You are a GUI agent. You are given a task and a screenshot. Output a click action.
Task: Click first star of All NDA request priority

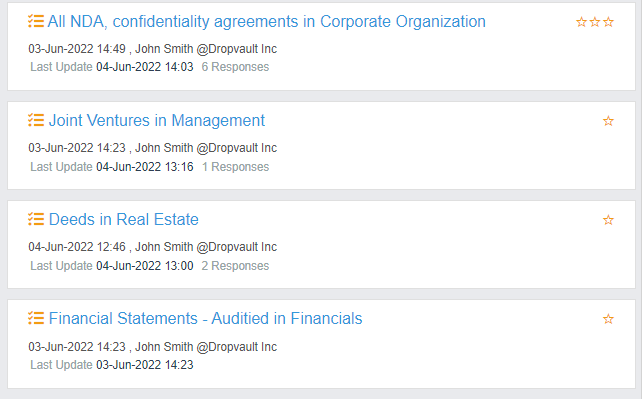(x=581, y=22)
